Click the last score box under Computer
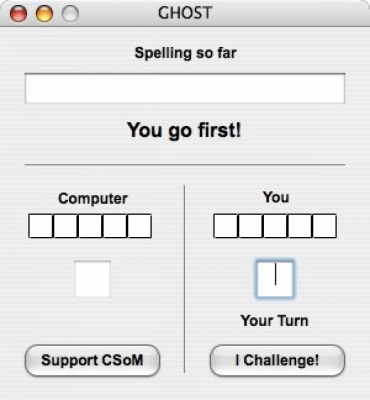The image size is (370, 400). [140, 226]
